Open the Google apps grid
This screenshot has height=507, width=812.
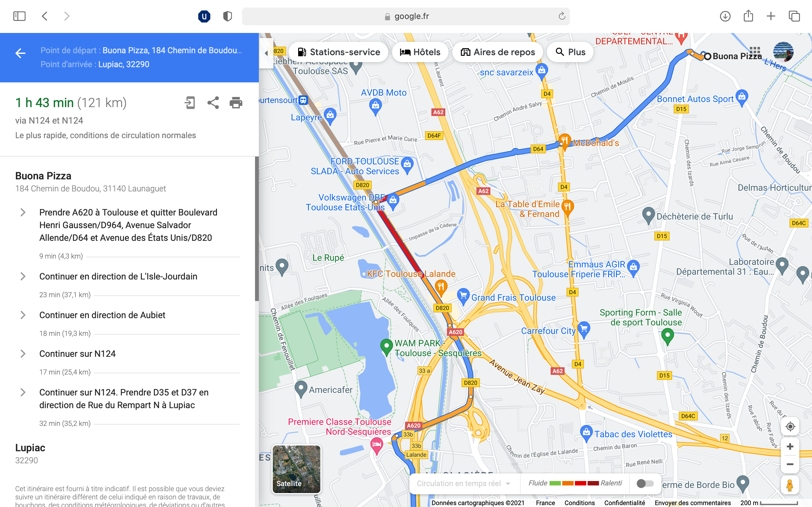point(755,52)
